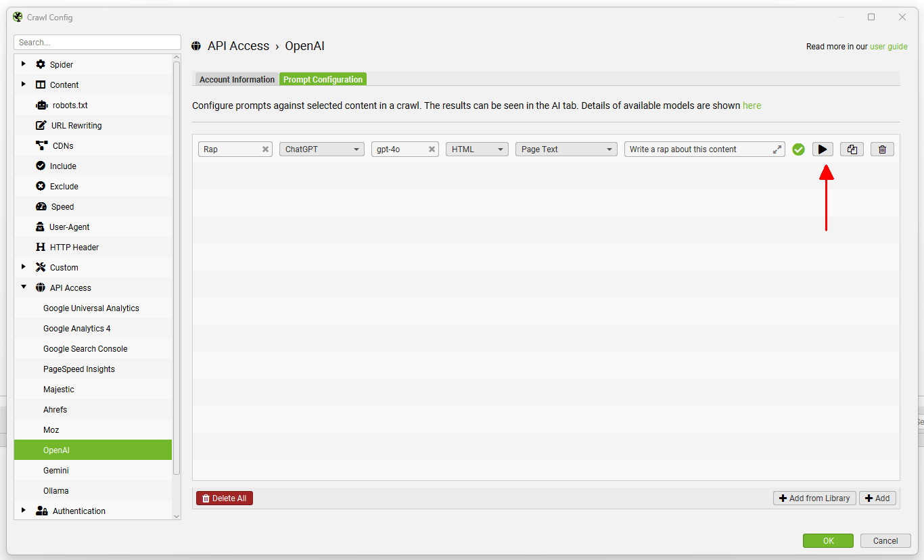The height and width of the screenshot is (560, 924).
Task: Open the HTML source dropdown
Action: [x=476, y=149]
